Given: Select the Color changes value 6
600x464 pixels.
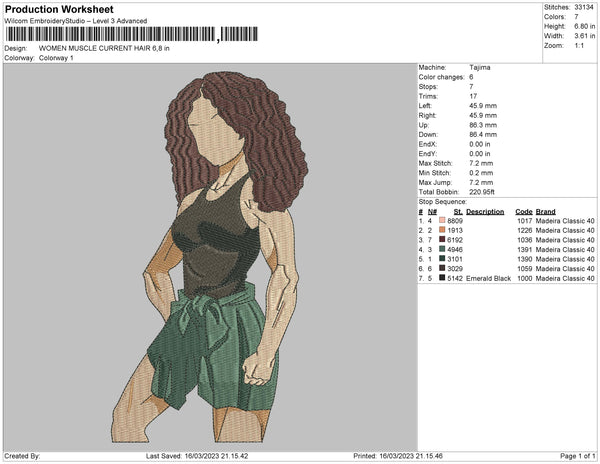Looking at the screenshot, I should tap(471, 77).
